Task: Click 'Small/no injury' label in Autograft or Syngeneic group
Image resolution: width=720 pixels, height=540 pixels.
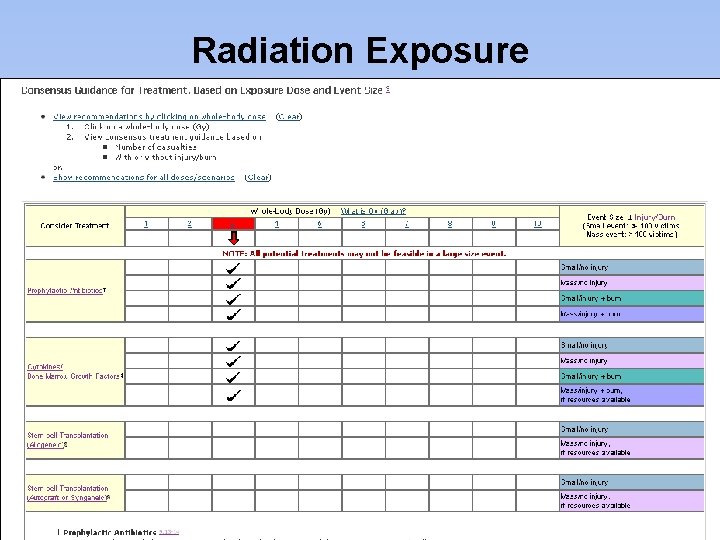Action: tap(585, 482)
